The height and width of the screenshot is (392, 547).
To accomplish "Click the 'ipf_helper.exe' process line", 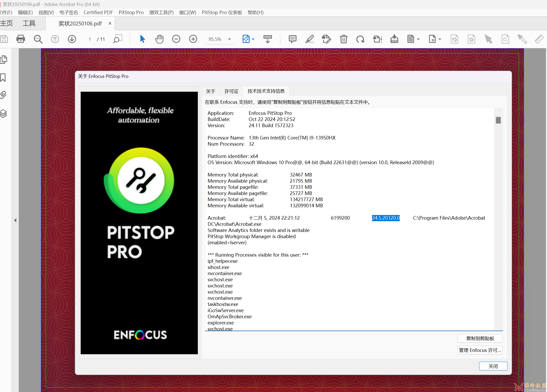I will [222, 261].
